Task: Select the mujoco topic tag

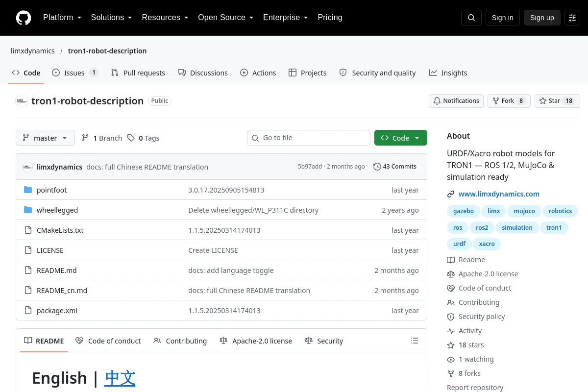Action: (x=524, y=211)
